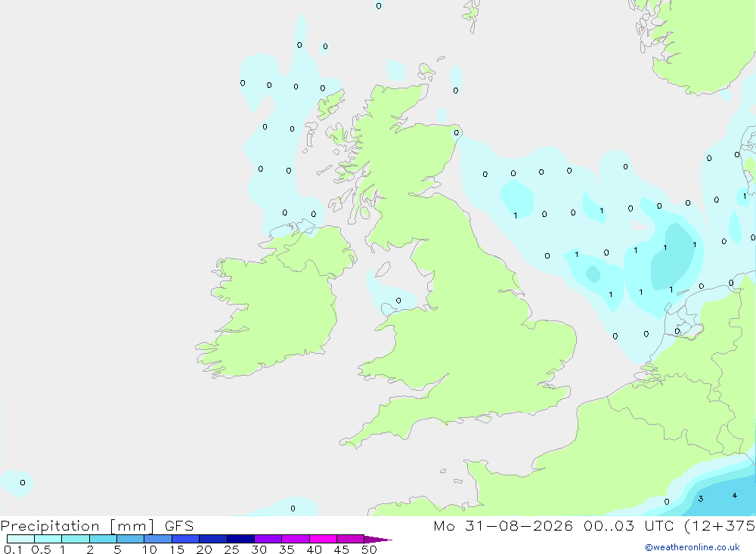Click the '10' legend scale label

click(x=150, y=549)
